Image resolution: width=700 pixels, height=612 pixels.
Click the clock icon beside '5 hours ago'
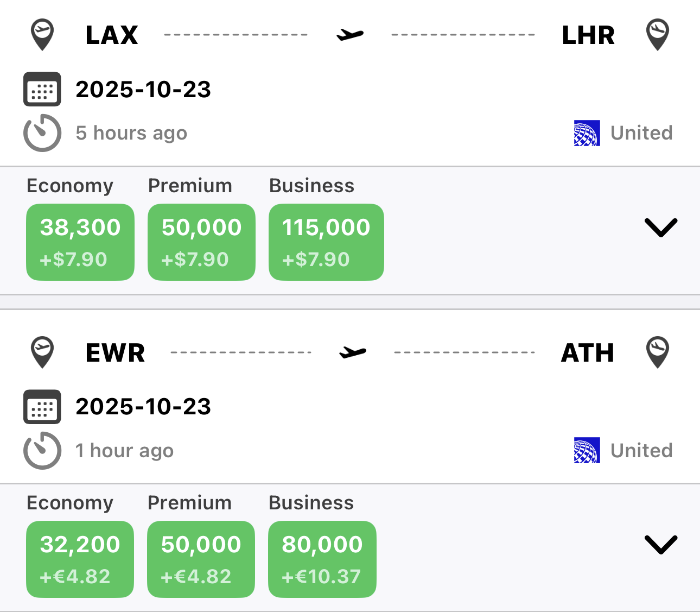tap(42, 133)
